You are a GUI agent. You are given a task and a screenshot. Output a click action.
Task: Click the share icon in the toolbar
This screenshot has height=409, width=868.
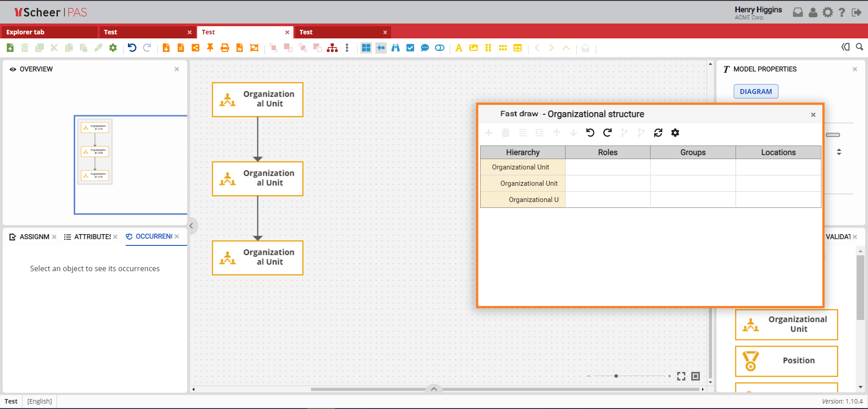(195, 48)
